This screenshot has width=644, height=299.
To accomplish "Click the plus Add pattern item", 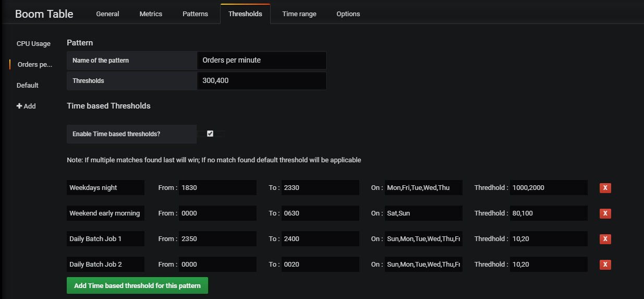I will [x=26, y=106].
